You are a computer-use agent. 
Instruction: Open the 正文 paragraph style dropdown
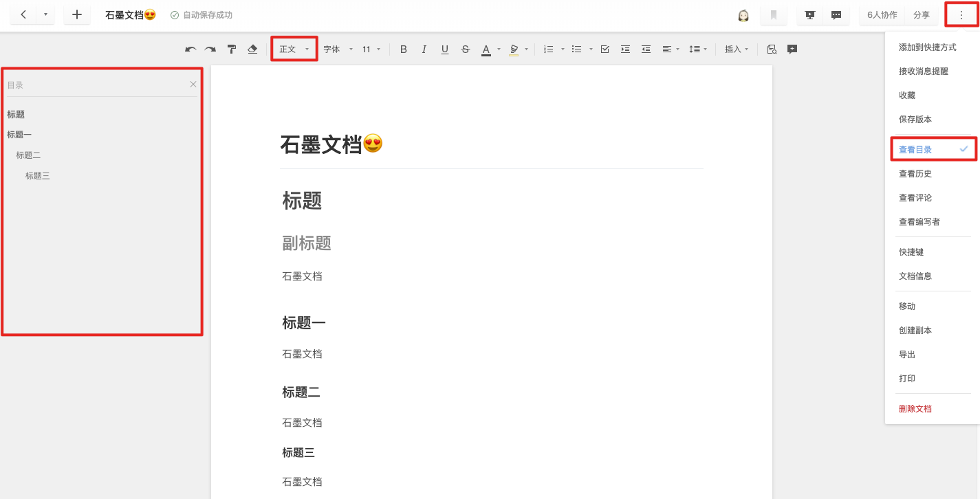(x=294, y=49)
